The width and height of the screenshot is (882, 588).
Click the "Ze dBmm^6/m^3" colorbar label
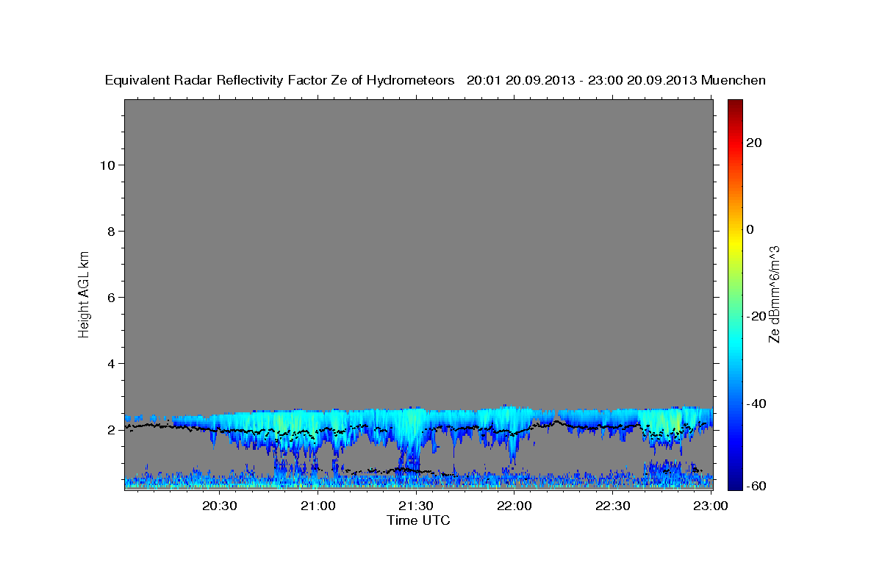(774, 295)
